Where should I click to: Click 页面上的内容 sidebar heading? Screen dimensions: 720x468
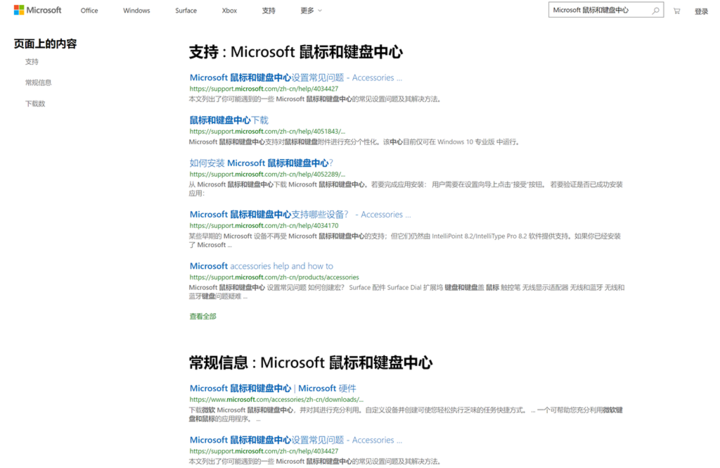pos(45,44)
